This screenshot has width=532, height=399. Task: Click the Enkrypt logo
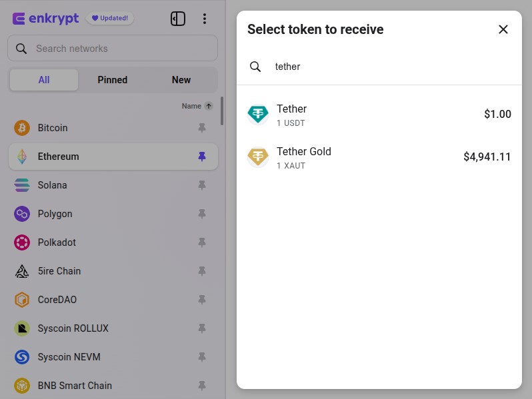(x=45, y=18)
